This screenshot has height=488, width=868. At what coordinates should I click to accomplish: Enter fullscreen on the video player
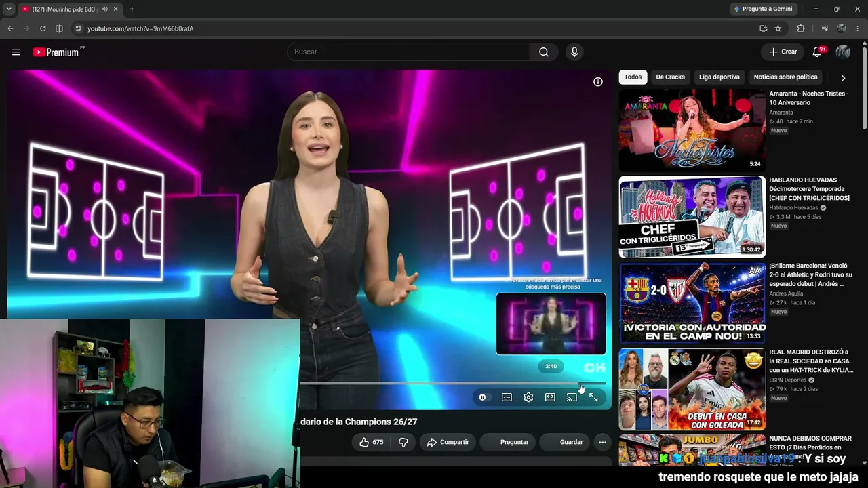593,397
